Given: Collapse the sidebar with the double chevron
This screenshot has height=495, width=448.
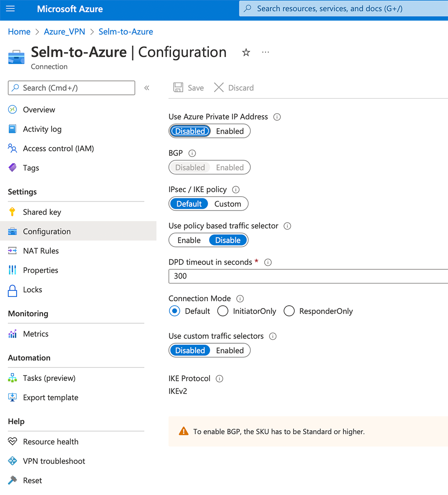Looking at the screenshot, I should (x=147, y=87).
